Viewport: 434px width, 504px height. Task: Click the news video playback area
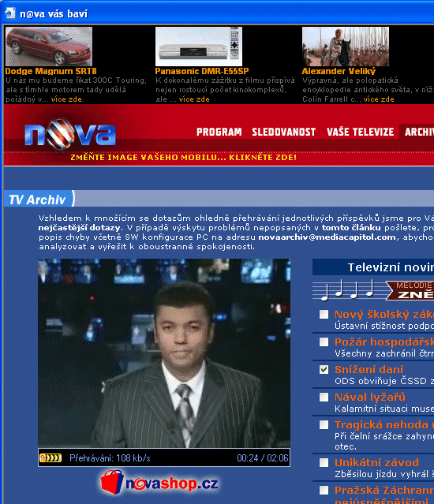pyautogui.click(x=164, y=353)
